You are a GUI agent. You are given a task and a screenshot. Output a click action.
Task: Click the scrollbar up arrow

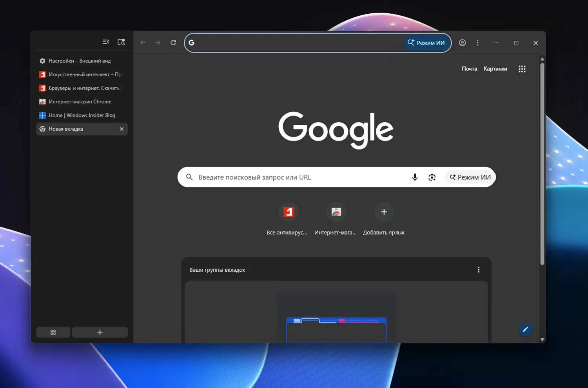point(542,59)
